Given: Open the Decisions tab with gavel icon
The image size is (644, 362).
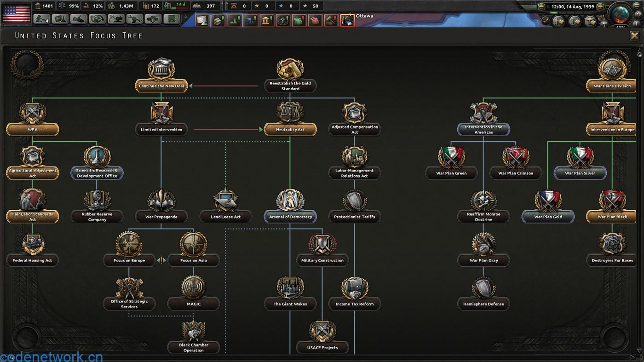Looking at the screenshot, I should [42, 19].
